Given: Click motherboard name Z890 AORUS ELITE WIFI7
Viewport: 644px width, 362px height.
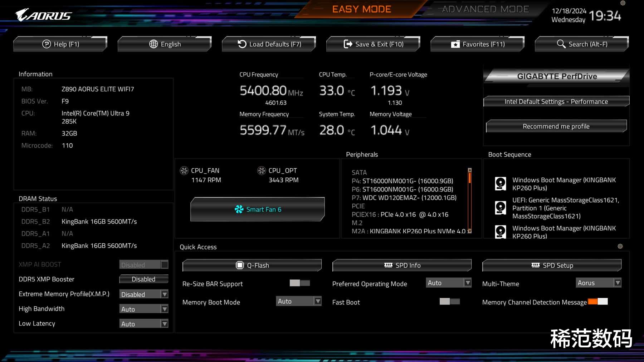Looking at the screenshot, I should [98, 89].
